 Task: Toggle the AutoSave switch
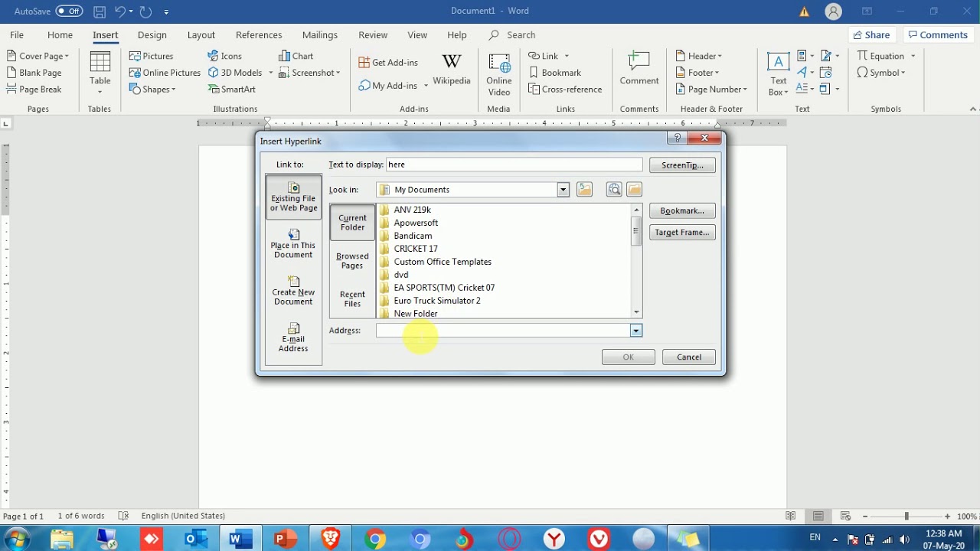[x=69, y=11]
